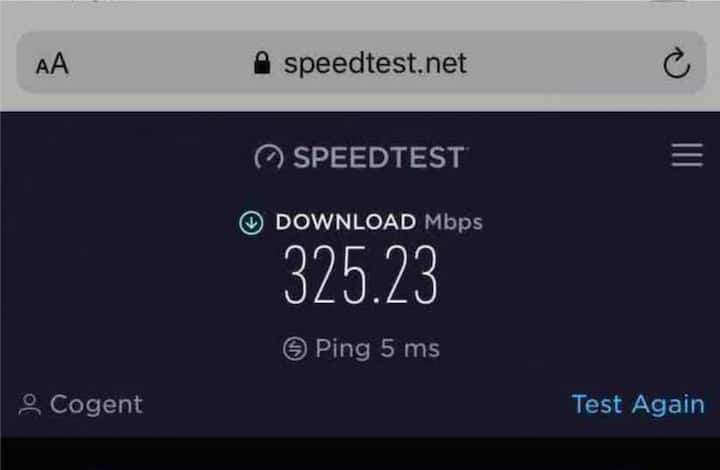Tap the padlock security icon
Viewport: 720px width, 470px height.
[262, 62]
